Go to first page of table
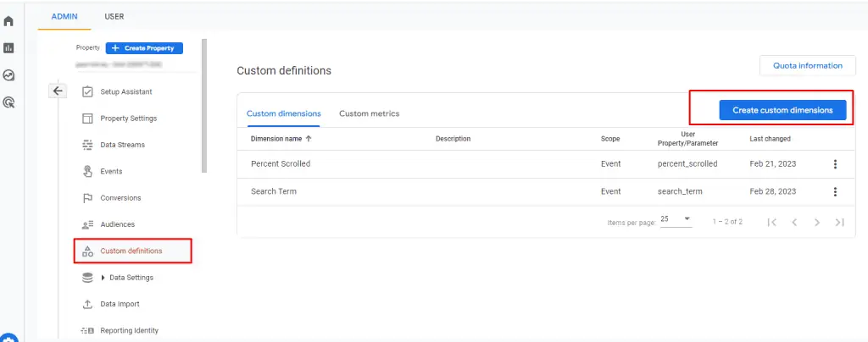Viewport: 868px width, 342px height. [772, 222]
